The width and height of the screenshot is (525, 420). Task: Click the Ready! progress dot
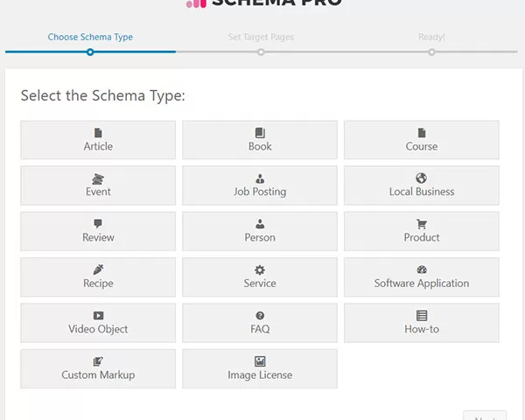coord(431,52)
